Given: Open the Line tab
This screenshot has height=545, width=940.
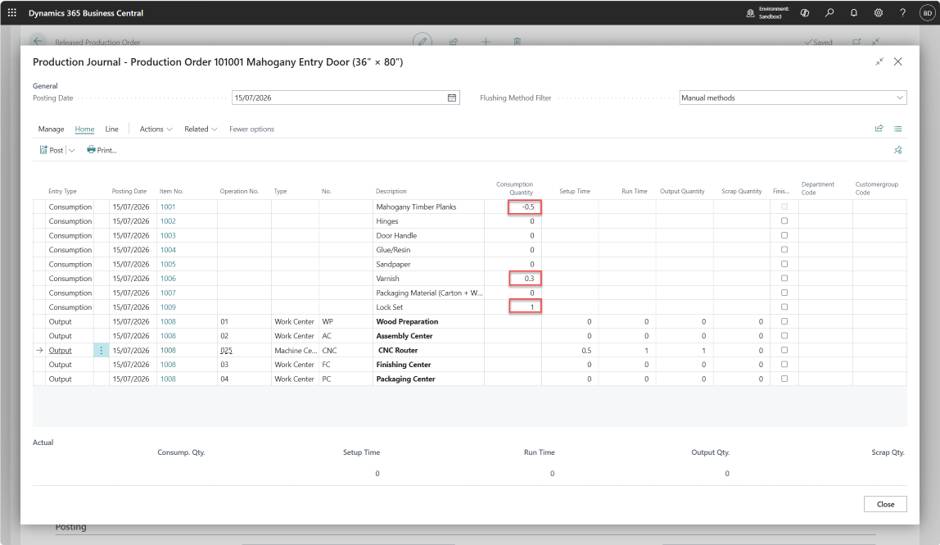Looking at the screenshot, I should (112, 129).
